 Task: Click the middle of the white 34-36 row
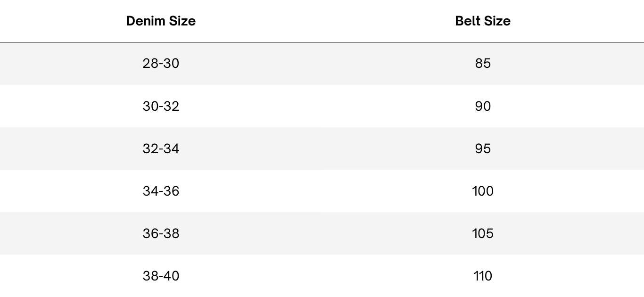322,191
